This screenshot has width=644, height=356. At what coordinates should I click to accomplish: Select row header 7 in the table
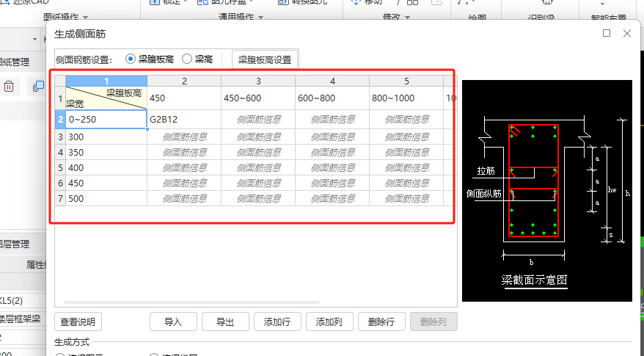(60, 199)
